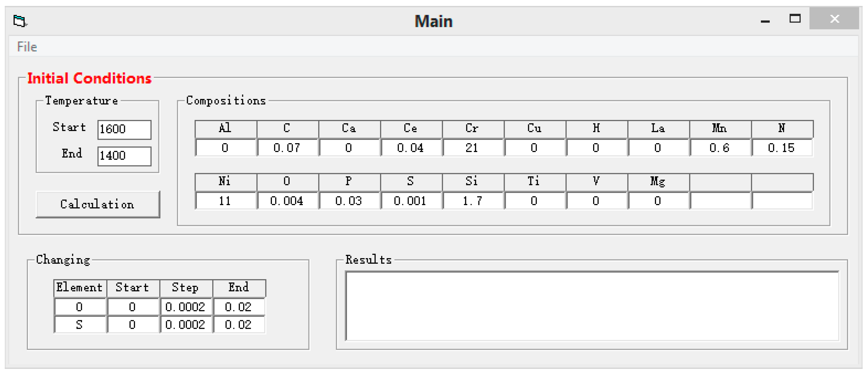Select the Si value cell showing 1.7
The height and width of the screenshot is (376, 868).
[x=472, y=201]
